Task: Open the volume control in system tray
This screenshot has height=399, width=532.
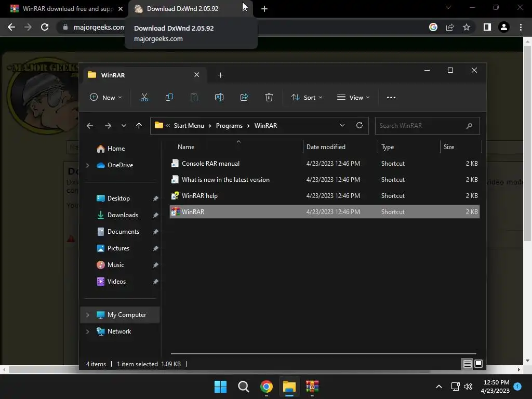Action: point(468,387)
